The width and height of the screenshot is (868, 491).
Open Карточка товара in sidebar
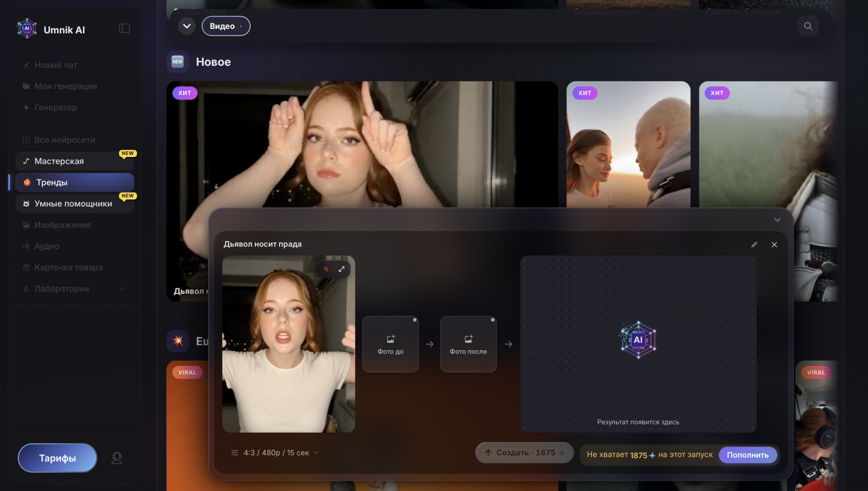click(x=75, y=267)
